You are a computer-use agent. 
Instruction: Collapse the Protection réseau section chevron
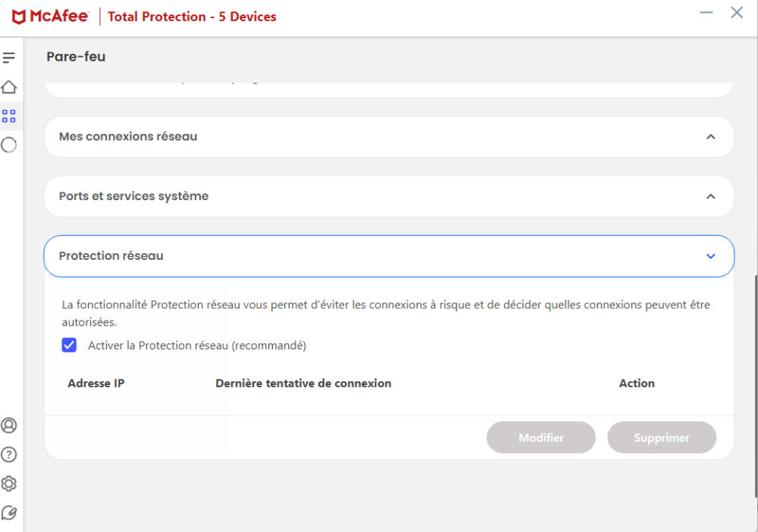710,256
